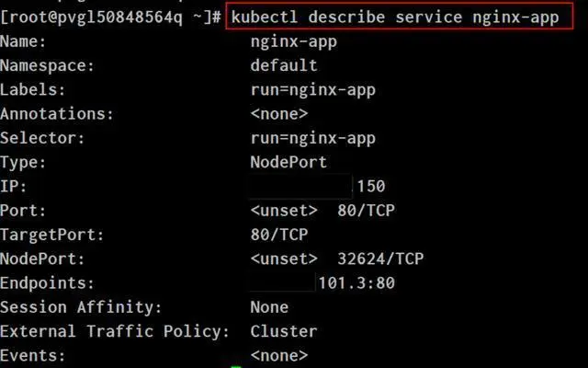Click the 32624/TCP node port value

pos(380,259)
